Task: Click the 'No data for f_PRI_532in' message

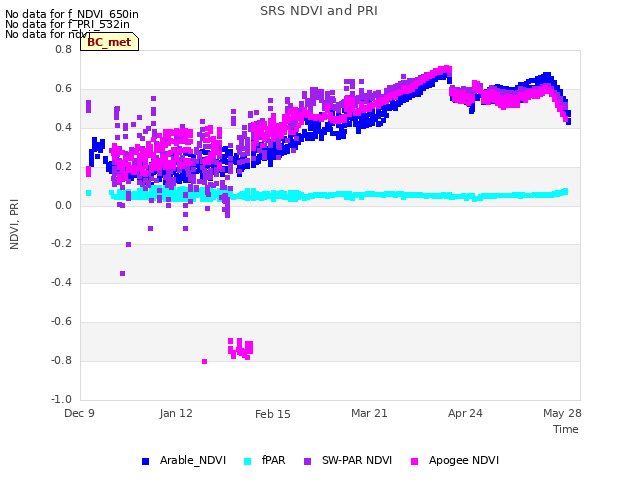Action: pos(67,24)
